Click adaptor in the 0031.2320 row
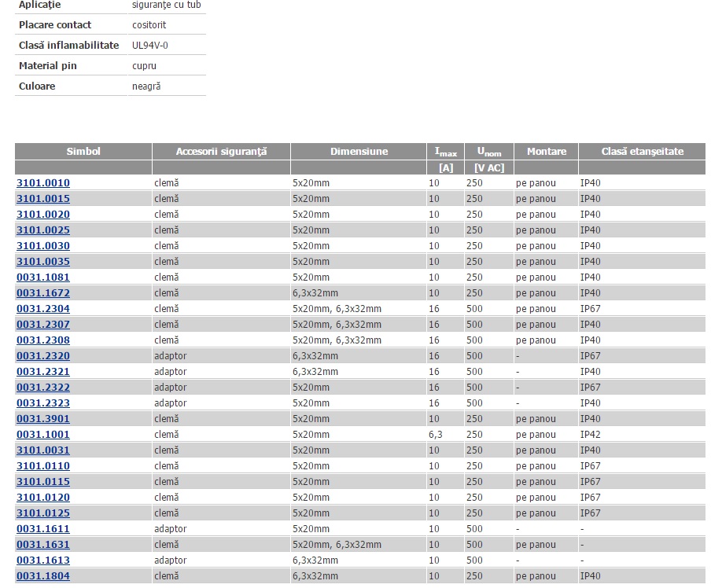 pos(171,356)
